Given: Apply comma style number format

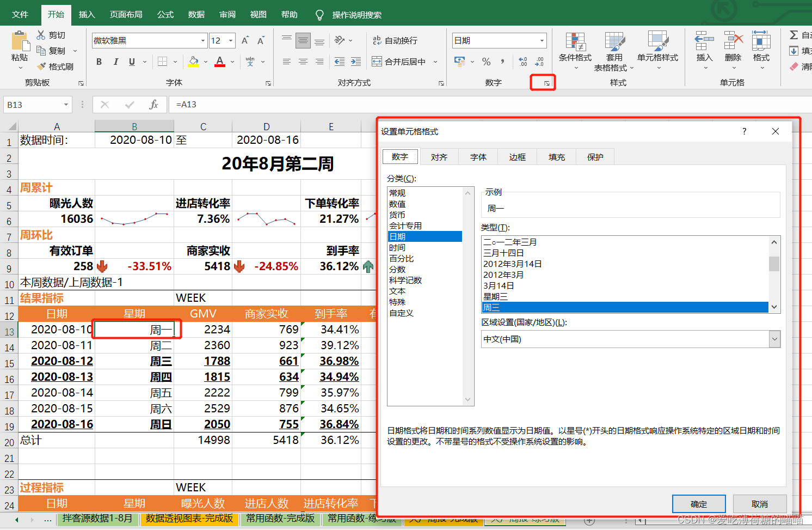Looking at the screenshot, I should click(x=502, y=62).
